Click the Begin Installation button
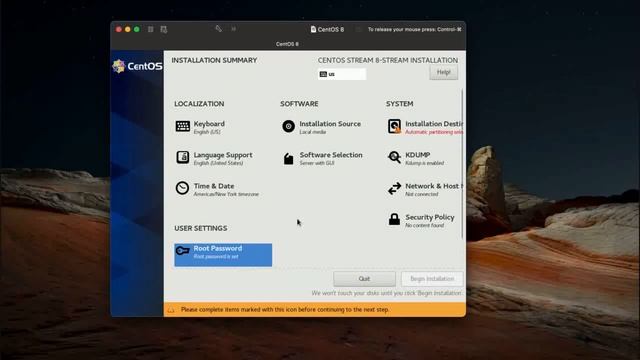 [x=432, y=279]
